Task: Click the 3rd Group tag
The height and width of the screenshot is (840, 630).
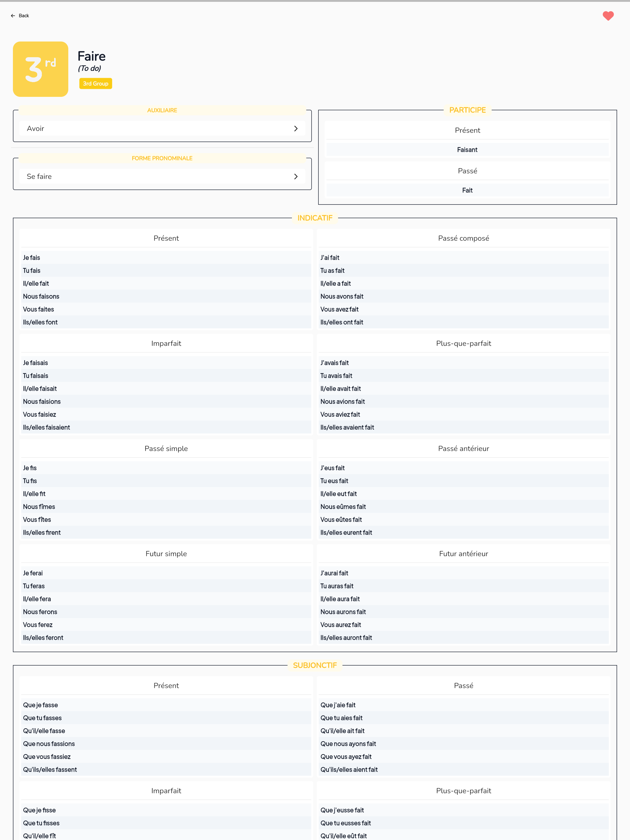Action: click(96, 84)
